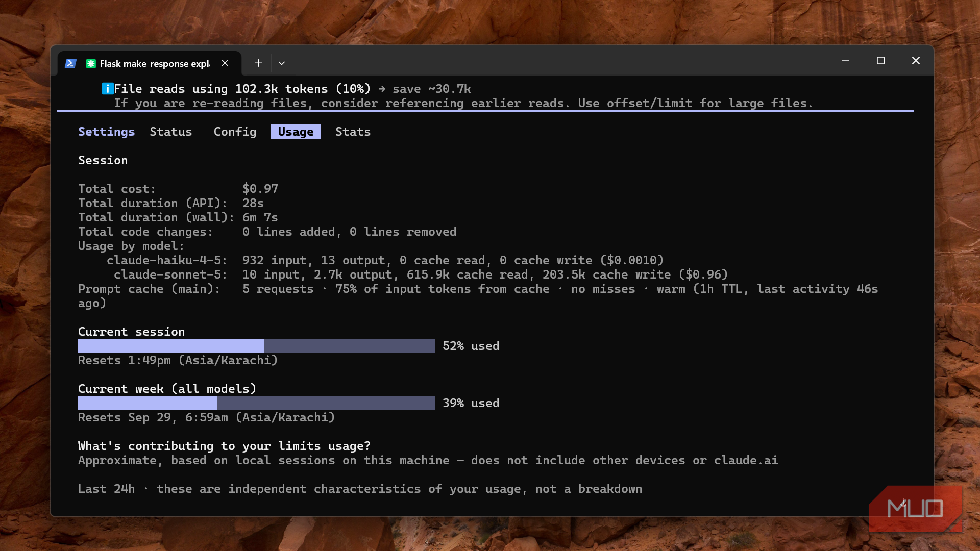Click the '52% used' session label
This screenshot has height=551, width=980.
tap(471, 346)
